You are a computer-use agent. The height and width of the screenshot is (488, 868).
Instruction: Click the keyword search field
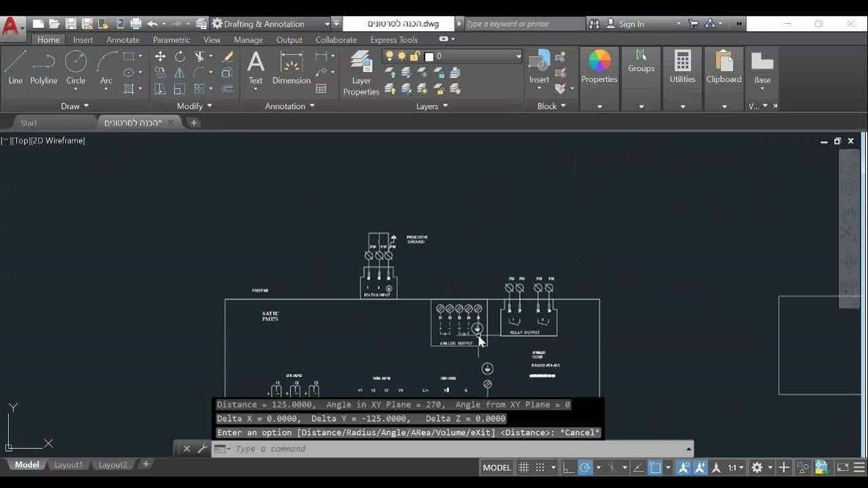(x=524, y=24)
